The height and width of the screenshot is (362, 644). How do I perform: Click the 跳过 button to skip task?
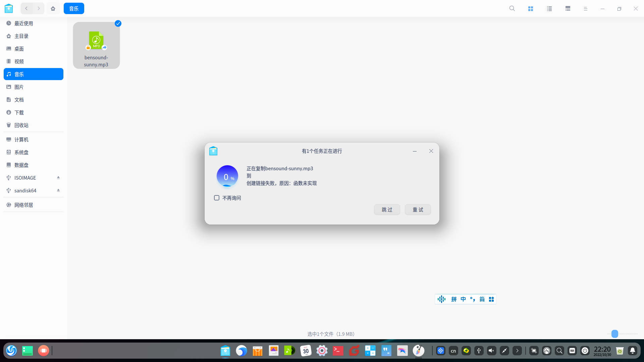(387, 209)
